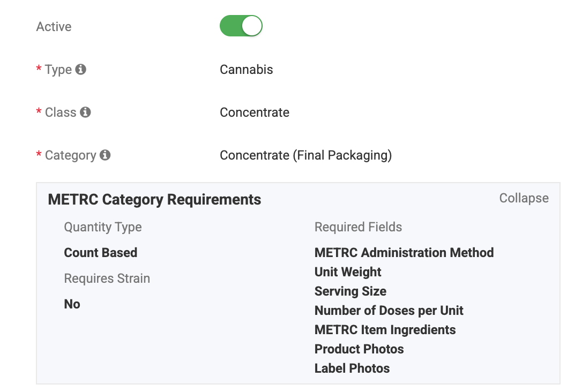Select the Cannabis type value
Screen dimensions: 567x392
(247, 70)
